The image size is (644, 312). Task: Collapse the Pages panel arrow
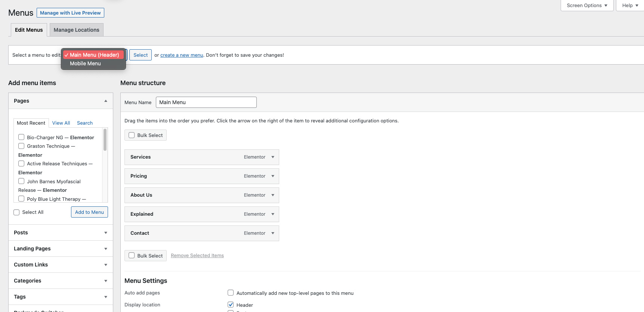[x=106, y=101]
